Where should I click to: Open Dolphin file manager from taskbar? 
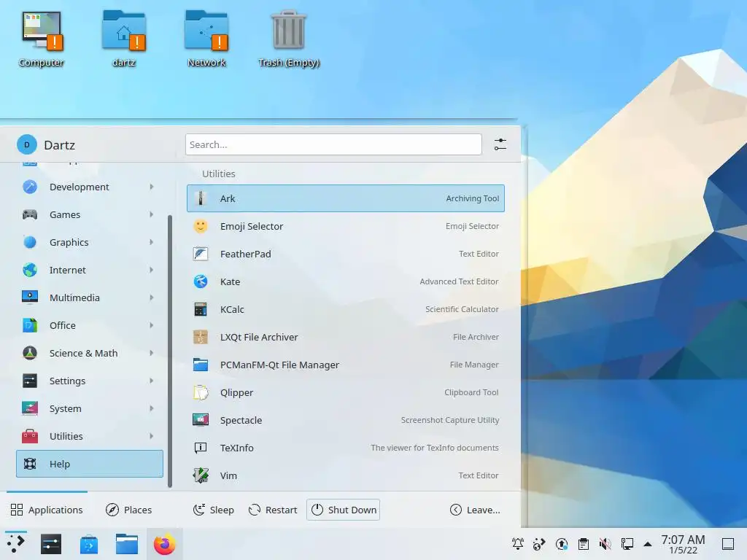click(x=127, y=544)
